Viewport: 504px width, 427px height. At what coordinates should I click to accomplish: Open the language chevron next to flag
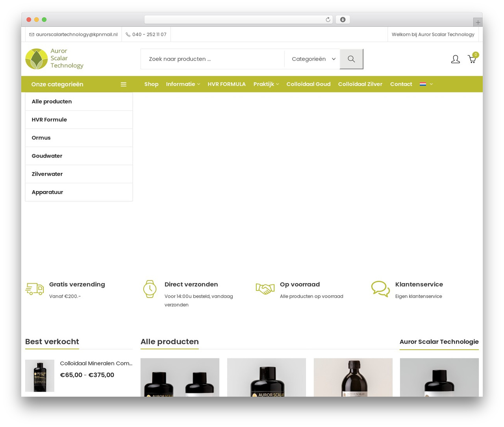[431, 84]
